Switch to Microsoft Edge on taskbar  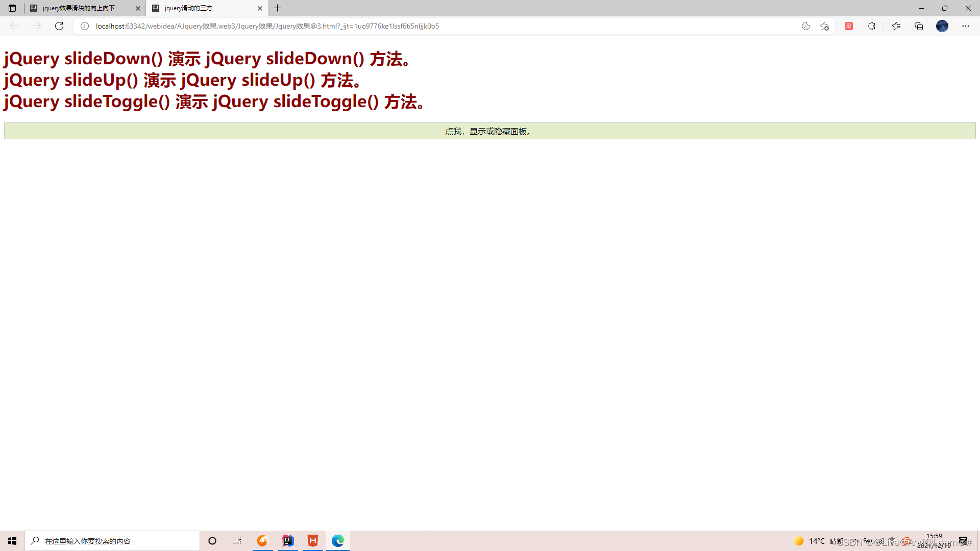click(x=338, y=541)
